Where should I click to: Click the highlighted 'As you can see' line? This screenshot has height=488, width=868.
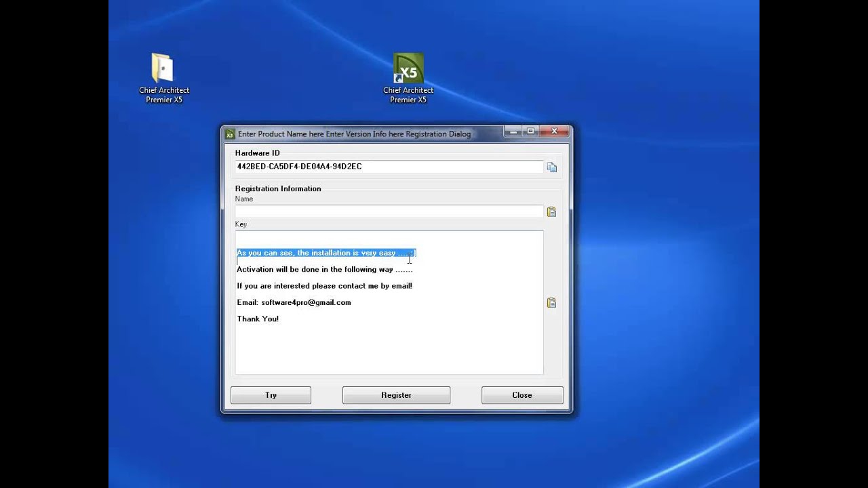point(326,253)
